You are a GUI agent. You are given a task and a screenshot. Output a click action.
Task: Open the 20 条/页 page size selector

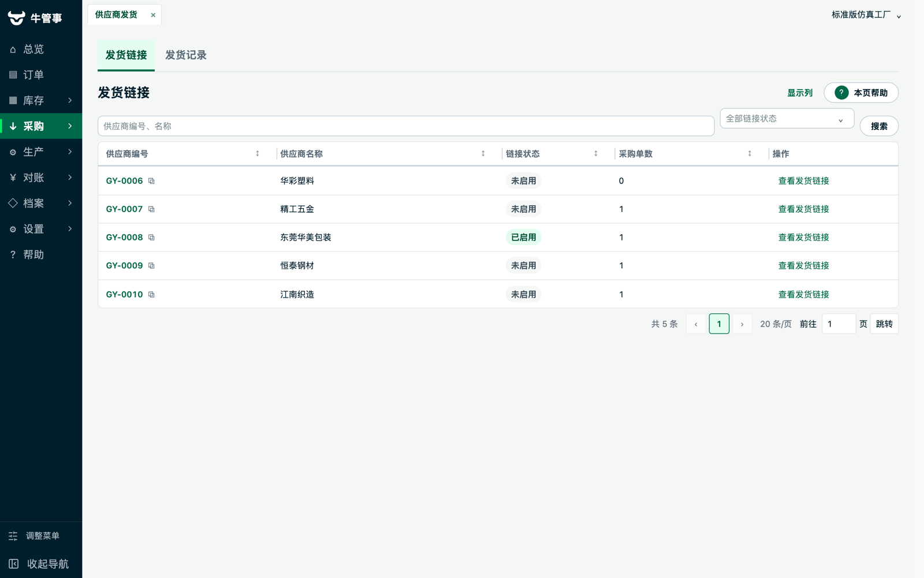click(776, 324)
